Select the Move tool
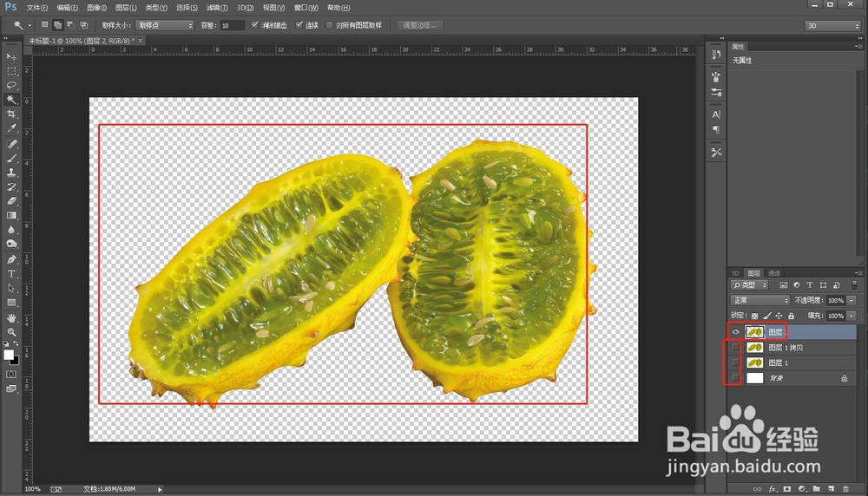868x496 pixels. tap(11, 56)
